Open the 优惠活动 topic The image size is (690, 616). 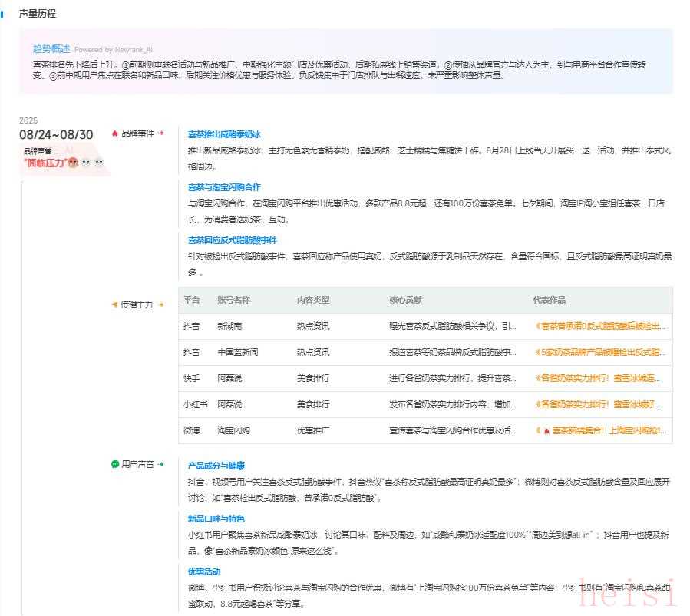click(x=204, y=572)
